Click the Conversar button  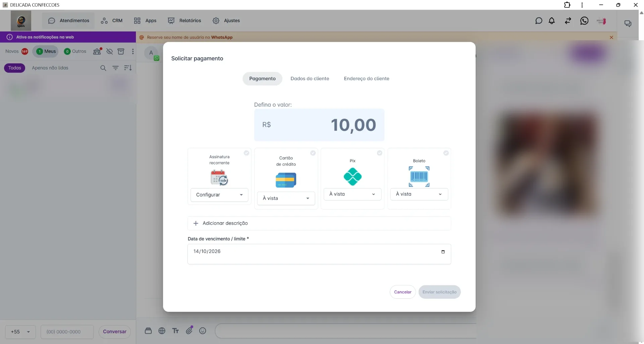115,332
